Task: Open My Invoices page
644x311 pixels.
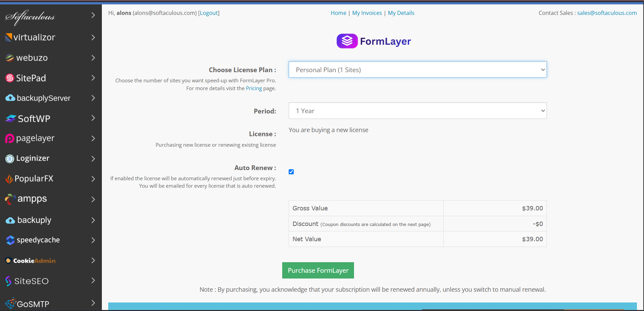Action: pos(367,13)
